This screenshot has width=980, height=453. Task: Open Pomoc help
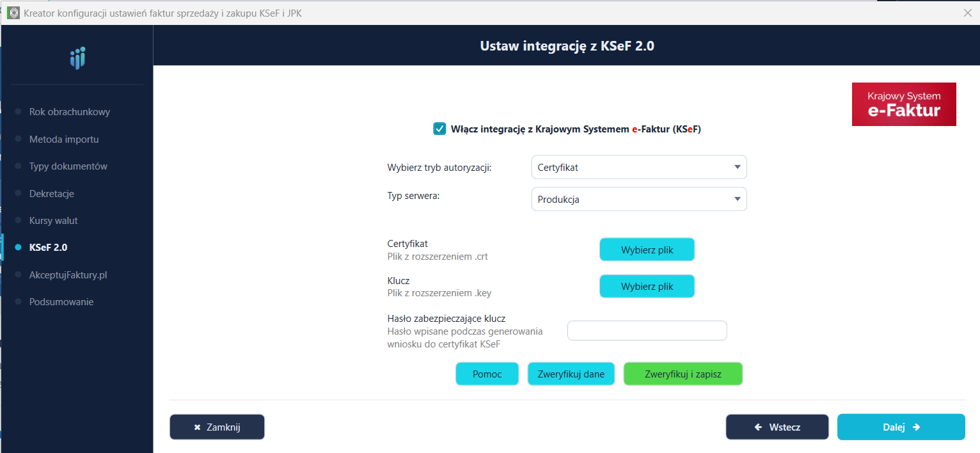[x=487, y=374]
